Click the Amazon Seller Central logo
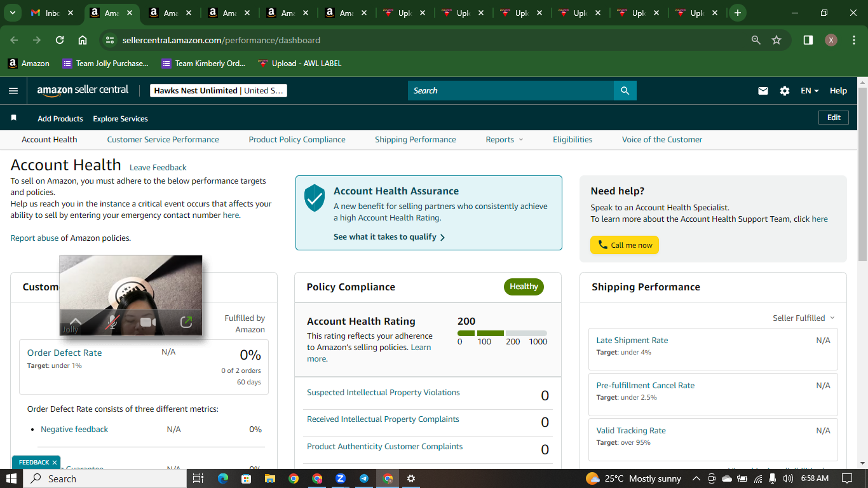This screenshot has width=868, height=488. (83, 90)
